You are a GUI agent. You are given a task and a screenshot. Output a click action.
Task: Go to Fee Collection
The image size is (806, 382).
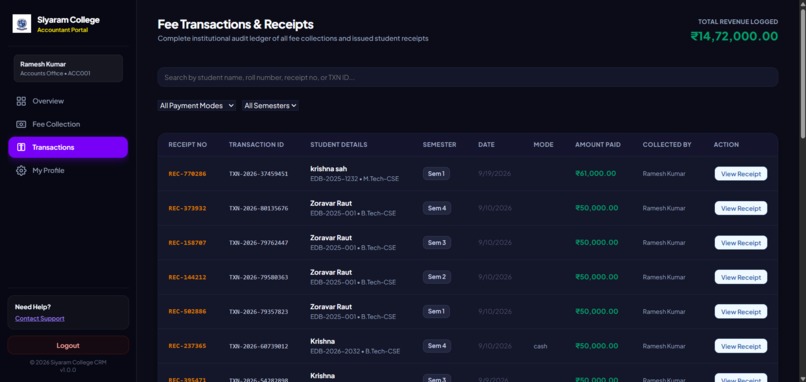(68, 124)
